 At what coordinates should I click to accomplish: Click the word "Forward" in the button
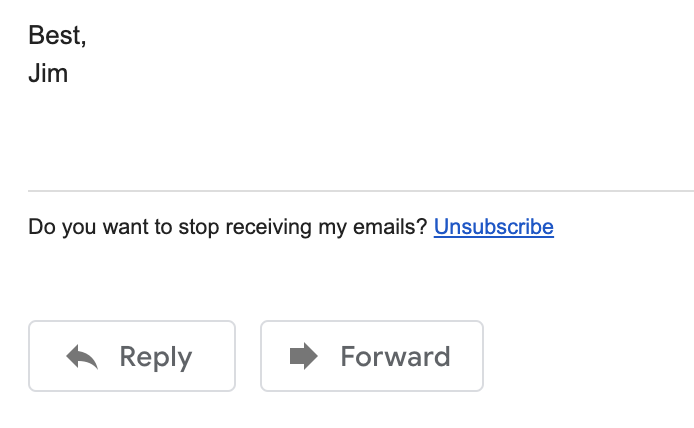click(395, 356)
